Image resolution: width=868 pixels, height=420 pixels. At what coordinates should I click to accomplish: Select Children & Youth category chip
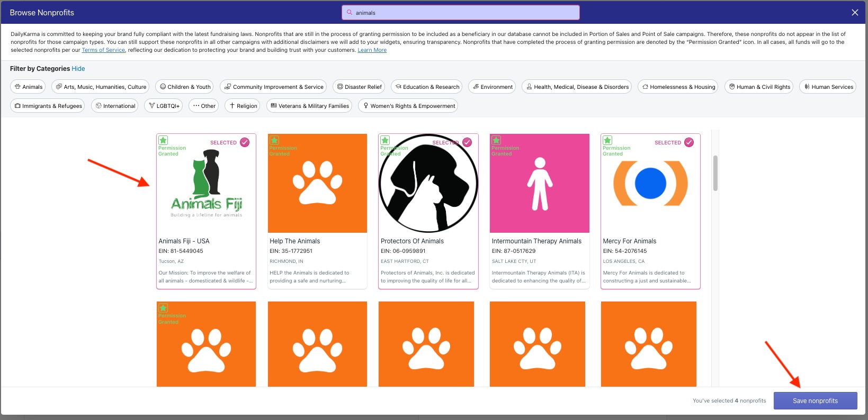185,87
